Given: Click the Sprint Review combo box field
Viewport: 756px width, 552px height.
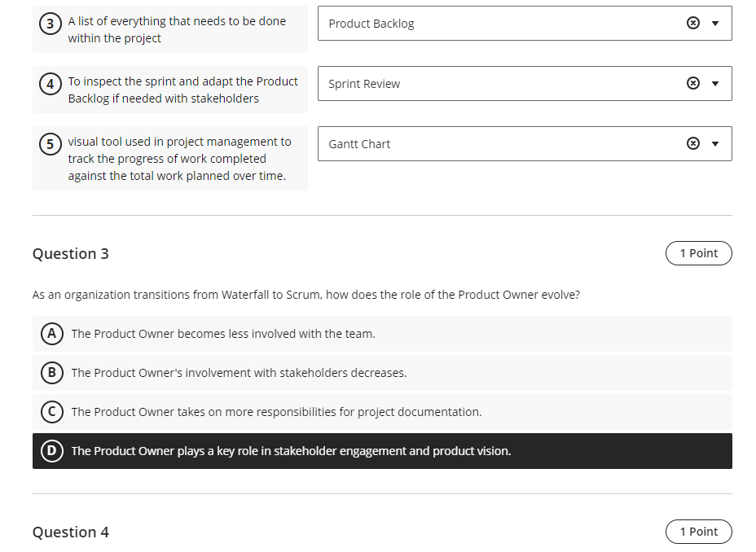Looking at the screenshot, I should pos(525,83).
